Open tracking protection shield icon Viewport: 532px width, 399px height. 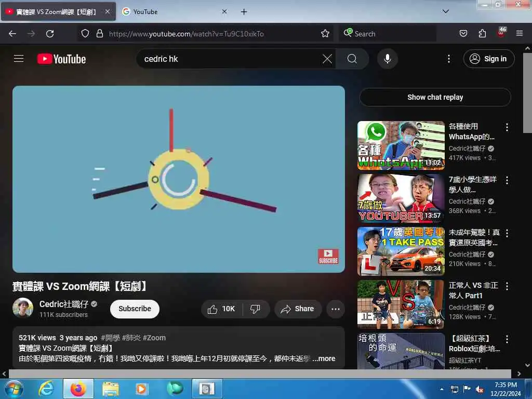pyautogui.click(x=85, y=34)
